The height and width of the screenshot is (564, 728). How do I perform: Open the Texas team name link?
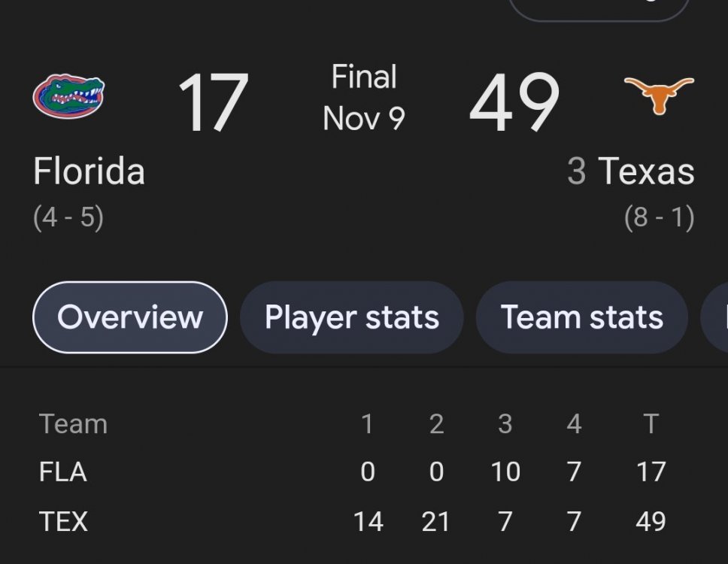click(x=646, y=171)
